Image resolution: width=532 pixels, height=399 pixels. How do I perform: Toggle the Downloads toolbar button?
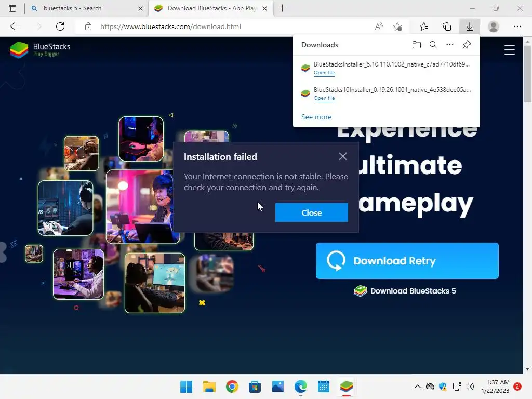470,26
